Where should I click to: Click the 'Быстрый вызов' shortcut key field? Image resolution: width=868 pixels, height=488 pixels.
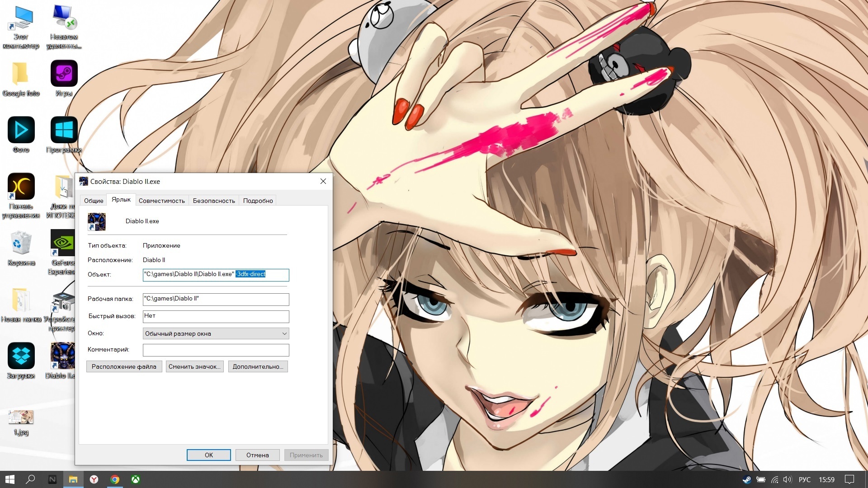click(216, 316)
